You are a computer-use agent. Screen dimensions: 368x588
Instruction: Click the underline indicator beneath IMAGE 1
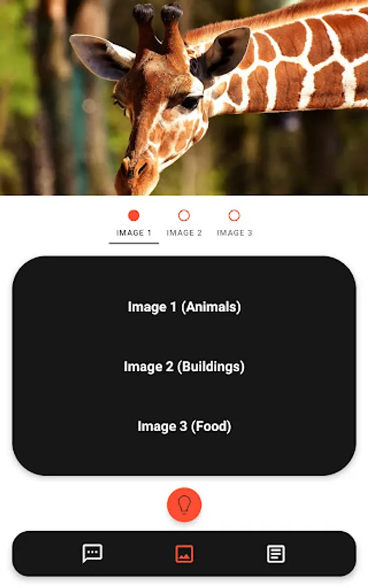[133, 243]
